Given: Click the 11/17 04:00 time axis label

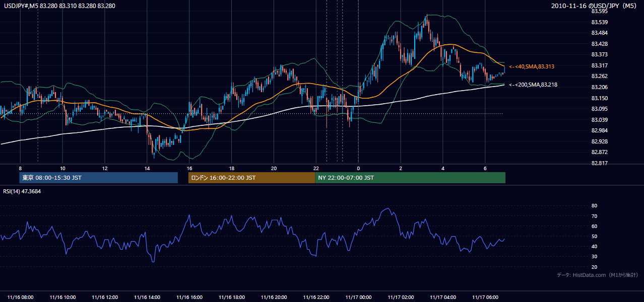Looking at the screenshot, I should [443, 297].
